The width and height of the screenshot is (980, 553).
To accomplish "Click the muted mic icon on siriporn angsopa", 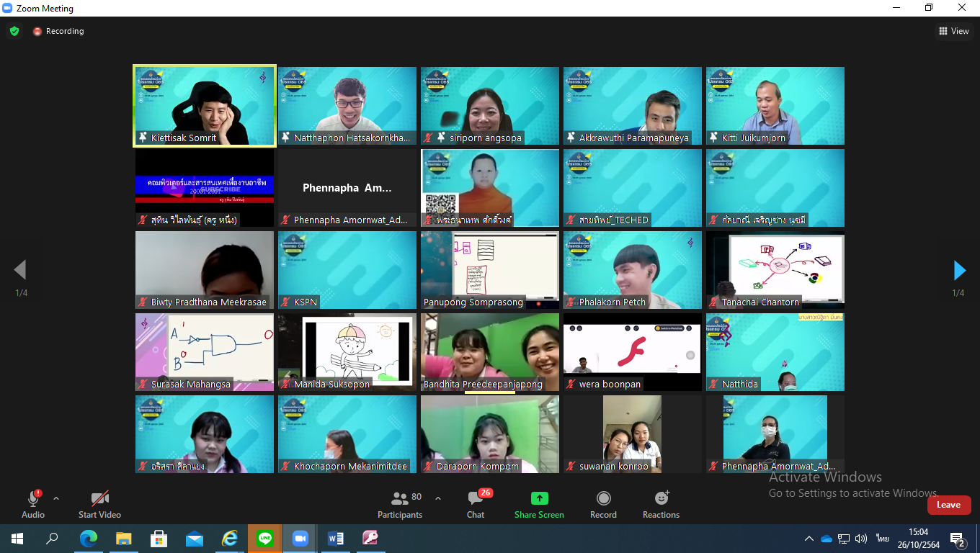I will (428, 138).
